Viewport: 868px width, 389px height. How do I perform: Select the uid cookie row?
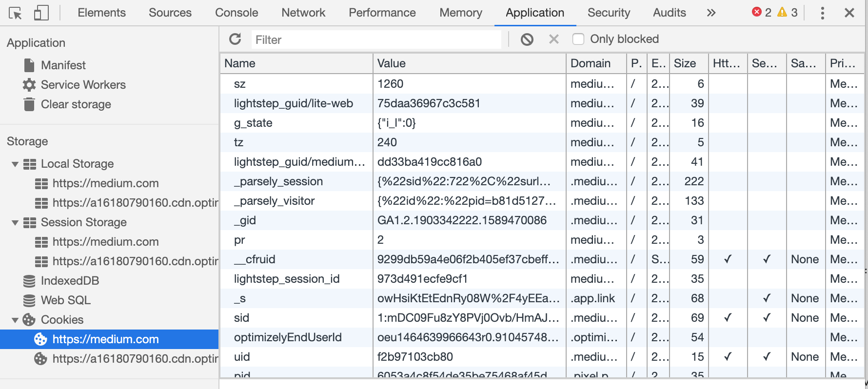(542, 357)
